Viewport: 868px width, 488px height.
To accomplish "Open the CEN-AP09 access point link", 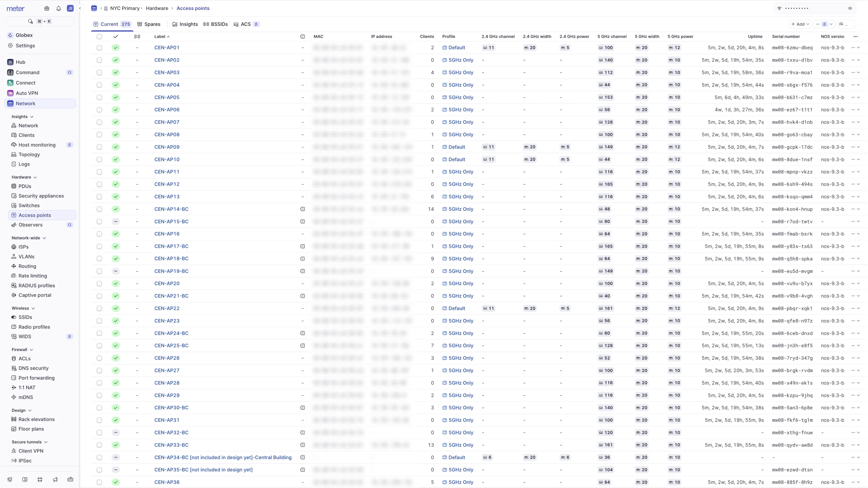I will (167, 147).
